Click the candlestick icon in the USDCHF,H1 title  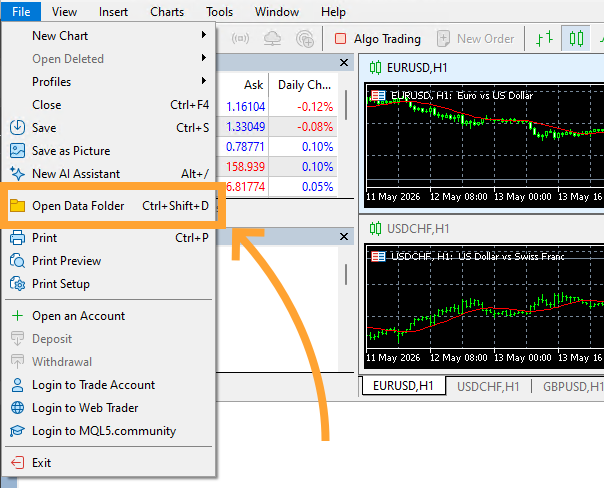tap(375, 228)
